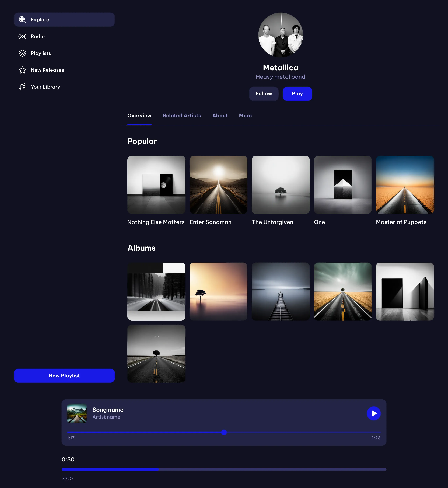Click the Popular section heading
This screenshot has height=488, width=448.
pyautogui.click(x=142, y=141)
